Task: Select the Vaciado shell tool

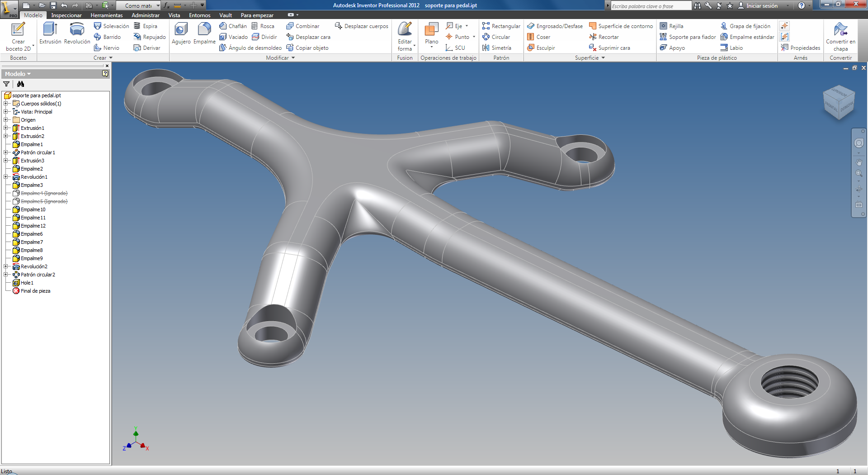Action: click(233, 37)
